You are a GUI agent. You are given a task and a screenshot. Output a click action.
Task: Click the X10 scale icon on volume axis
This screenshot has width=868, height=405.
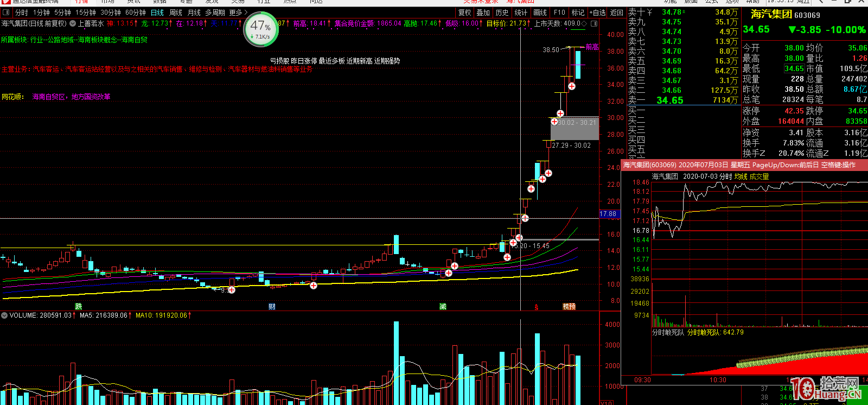tap(607, 402)
